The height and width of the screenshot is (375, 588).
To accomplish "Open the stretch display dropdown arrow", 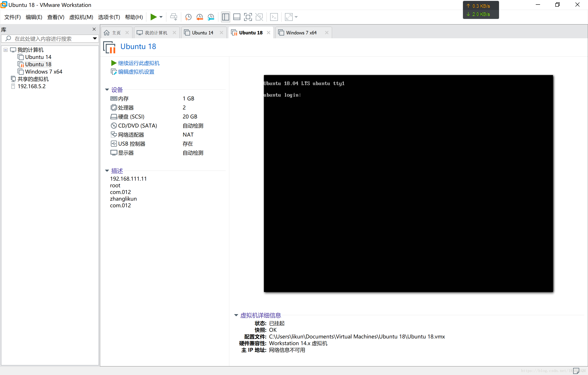I will [x=296, y=17].
